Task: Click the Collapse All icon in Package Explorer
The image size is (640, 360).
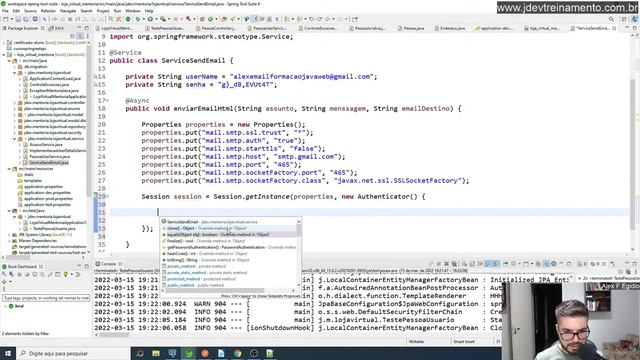Action: (73, 36)
